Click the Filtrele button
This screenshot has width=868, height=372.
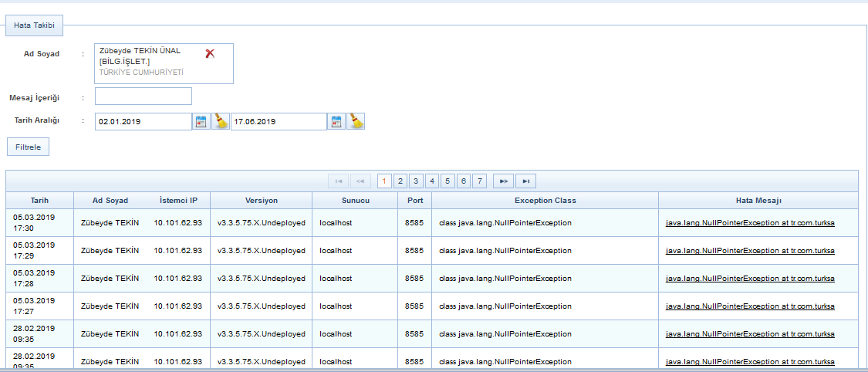[x=28, y=147]
